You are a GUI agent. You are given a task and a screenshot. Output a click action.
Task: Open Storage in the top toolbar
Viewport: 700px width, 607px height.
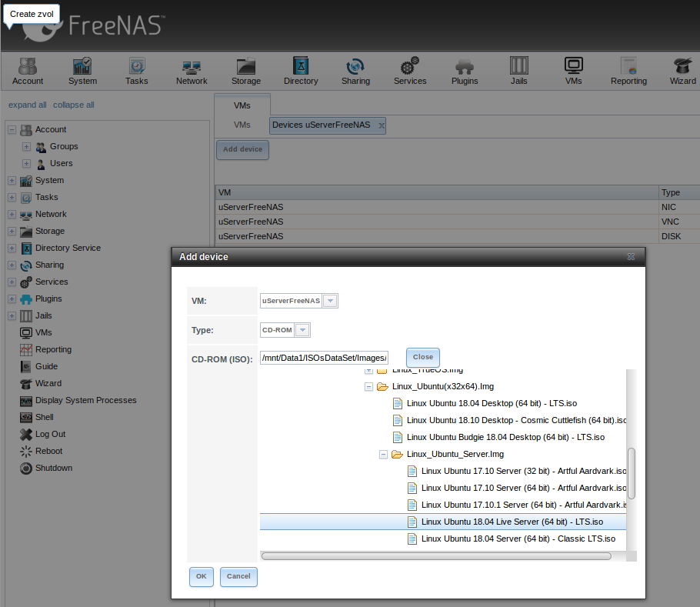246,72
